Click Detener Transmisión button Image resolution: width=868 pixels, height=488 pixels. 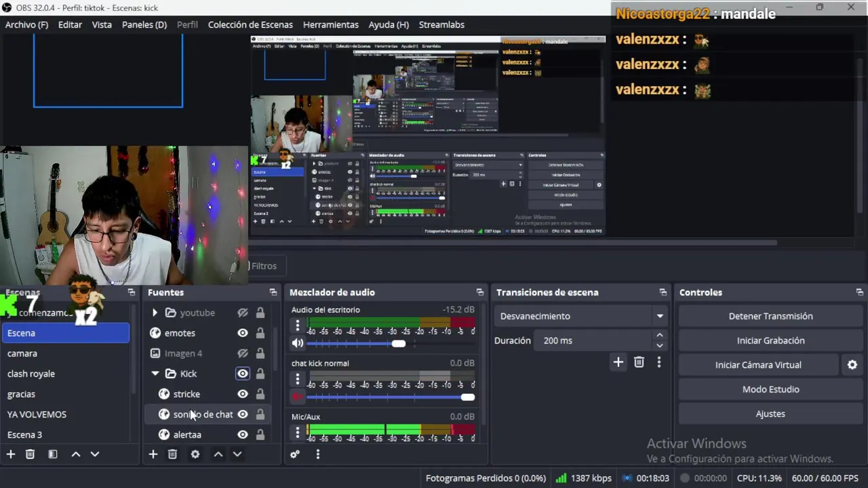[x=770, y=316]
